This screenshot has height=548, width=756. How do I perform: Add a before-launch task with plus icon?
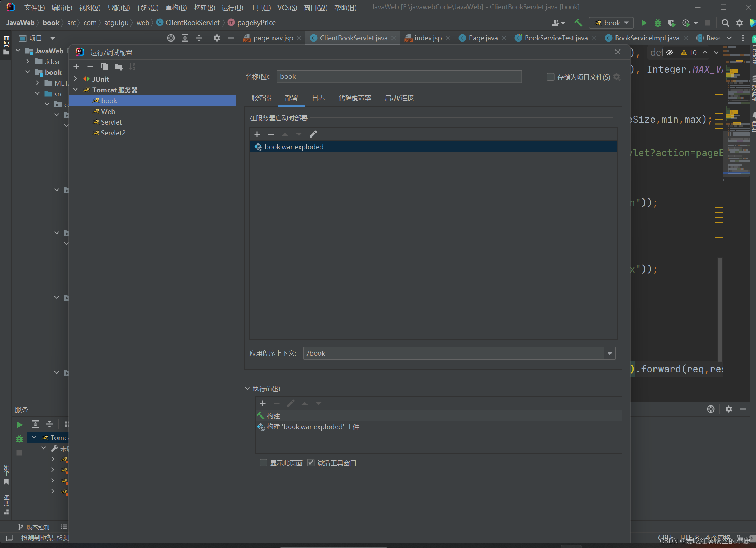click(x=263, y=403)
